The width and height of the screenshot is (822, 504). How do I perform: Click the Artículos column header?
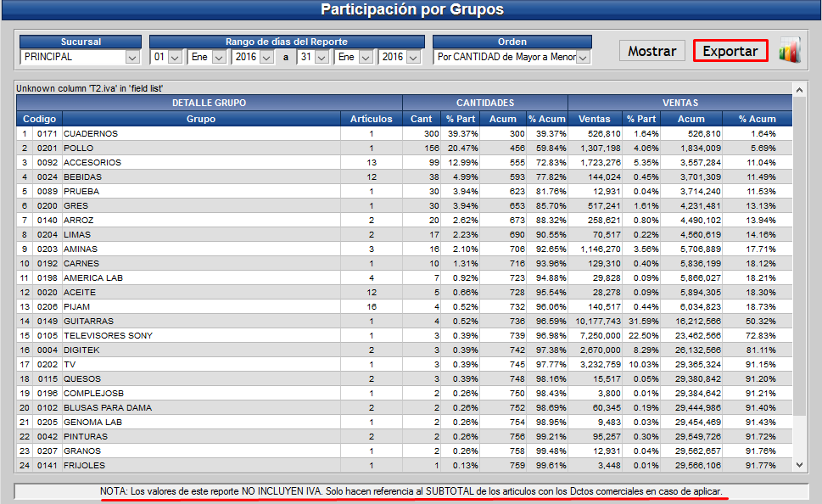pyautogui.click(x=372, y=119)
